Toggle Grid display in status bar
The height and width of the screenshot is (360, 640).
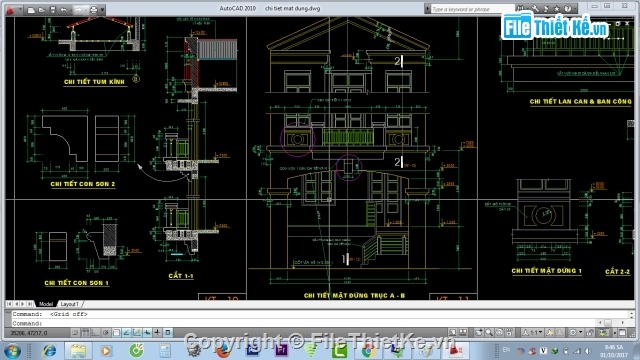point(85,333)
